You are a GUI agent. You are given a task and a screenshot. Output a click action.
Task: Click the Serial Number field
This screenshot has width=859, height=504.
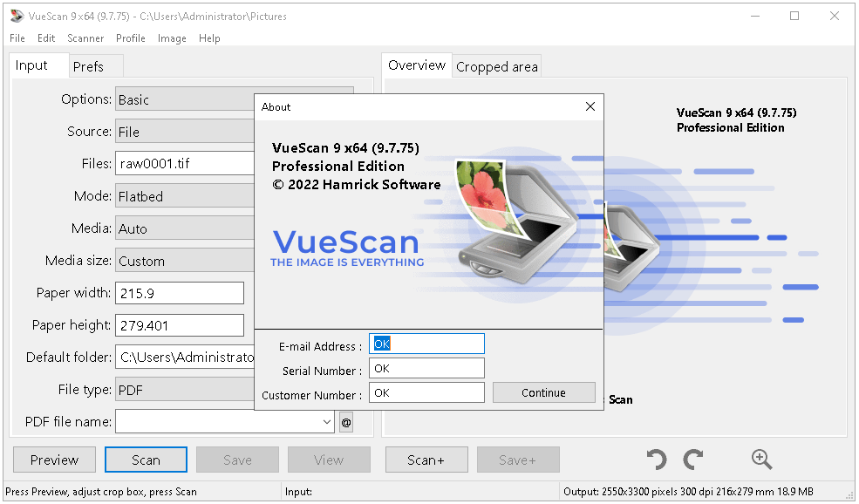tap(426, 368)
